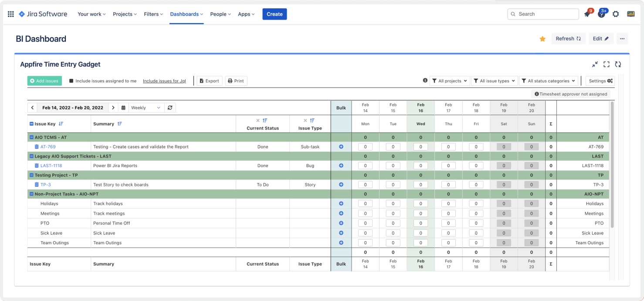The image size is (644, 301).
Task: Click the PTO Friday hours field
Action: (x=476, y=223)
